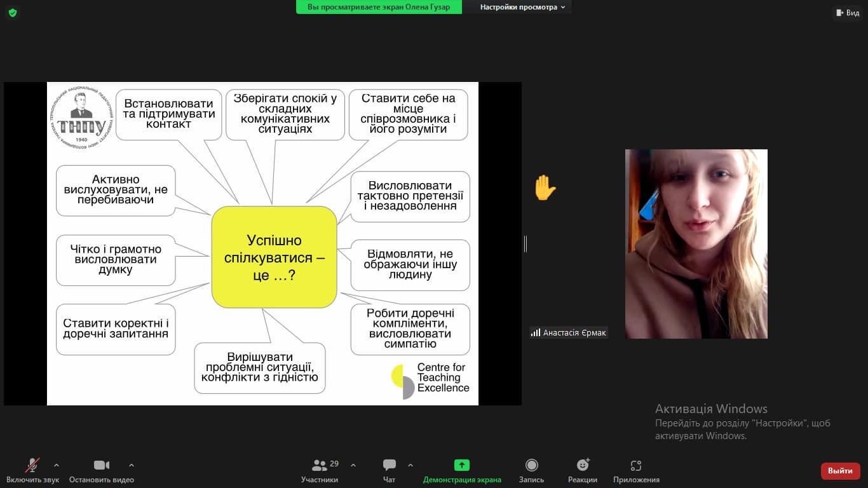Click the divider handle between slide and video

click(x=526, y=243)
